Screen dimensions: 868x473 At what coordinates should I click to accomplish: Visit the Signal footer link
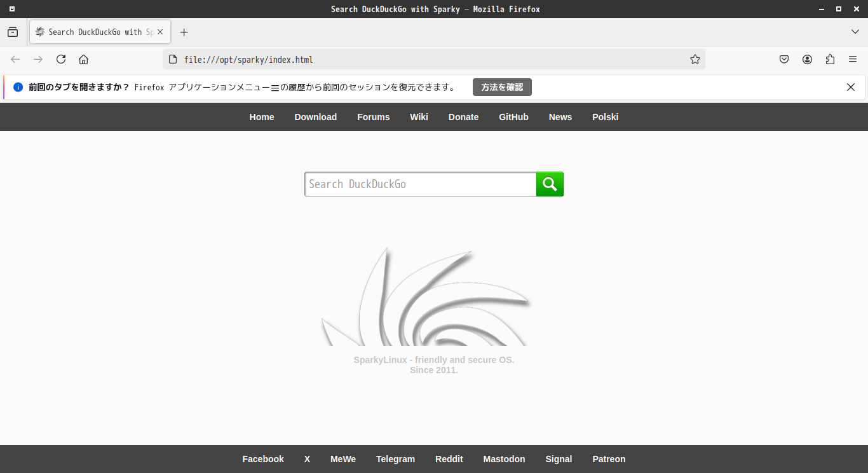click(x=559, y=459)
